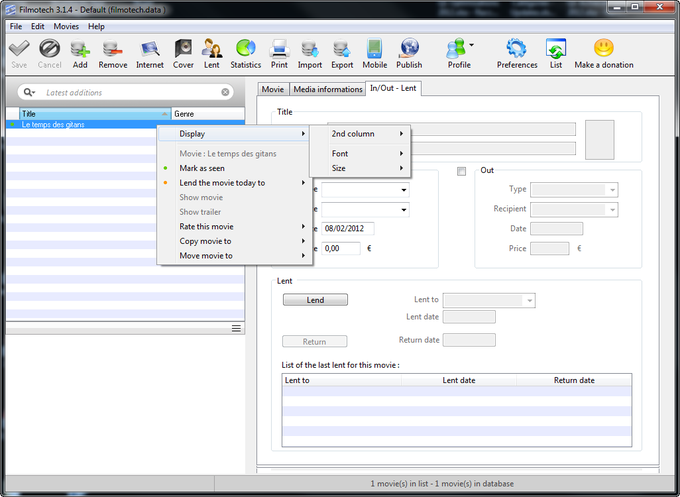Open the Statistics pie chart icon
680x497 pixels.
pyautogui.click(x=245, y=48)
